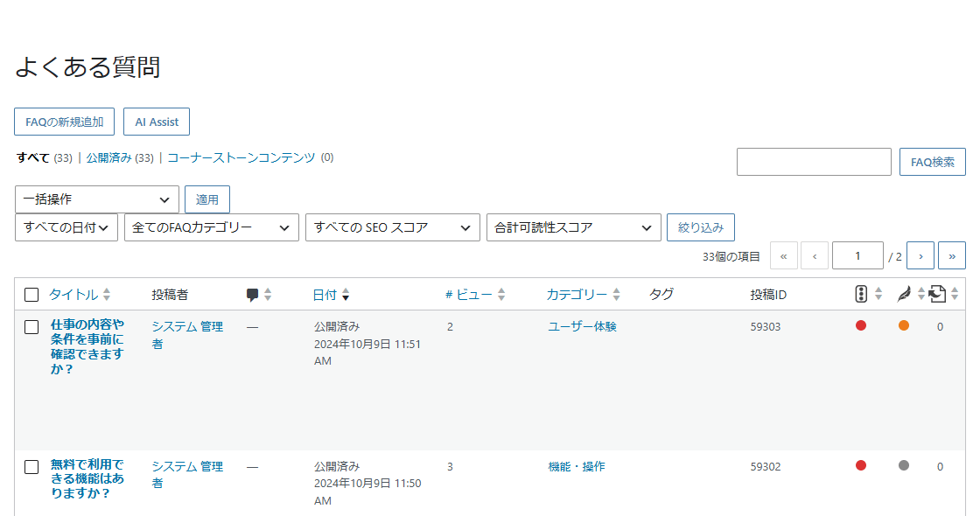Click sort arrows next to links icon
The height and width of the screenshot is (516, 980).
[955, 294]
